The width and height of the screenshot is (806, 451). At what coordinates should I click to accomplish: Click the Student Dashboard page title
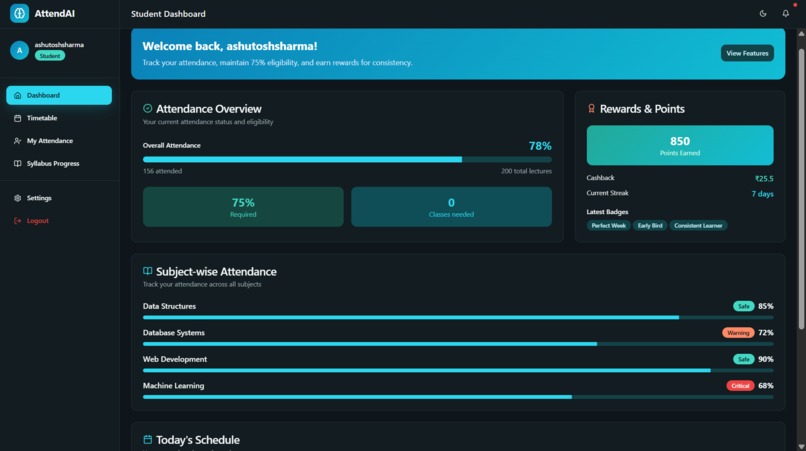(x=168, y=14)
